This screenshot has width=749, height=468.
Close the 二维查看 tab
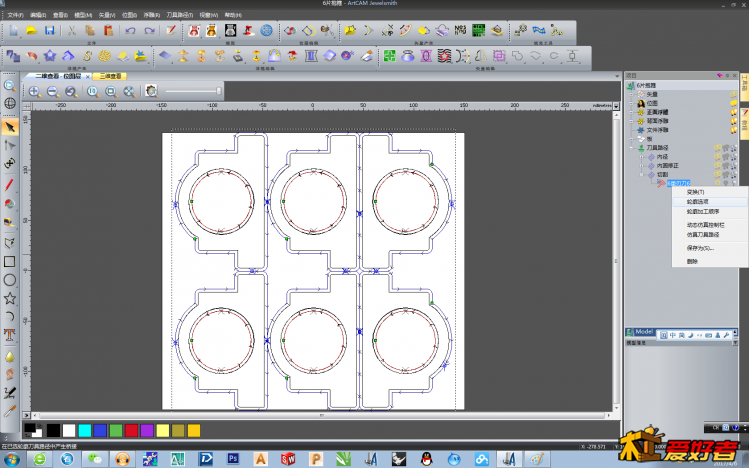click(x=88, y=76)
